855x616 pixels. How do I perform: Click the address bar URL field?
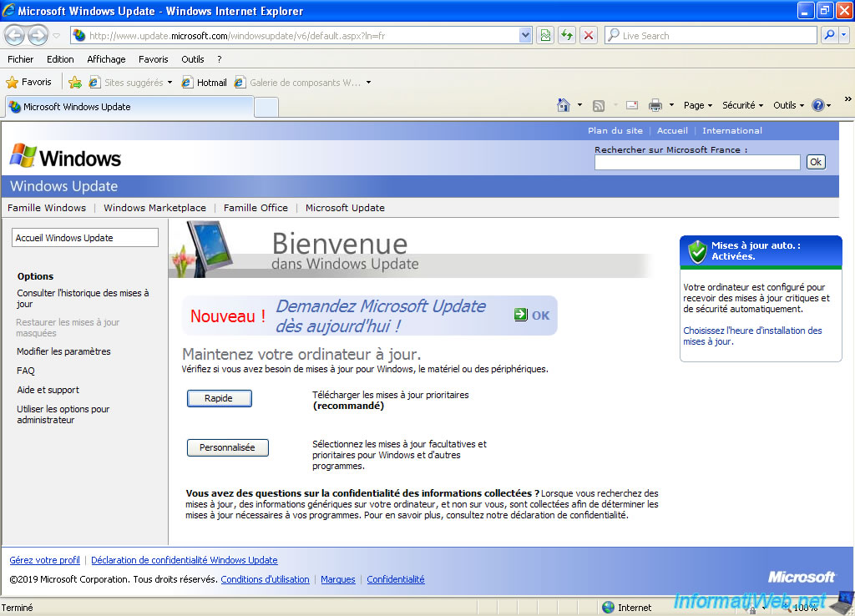302,35
